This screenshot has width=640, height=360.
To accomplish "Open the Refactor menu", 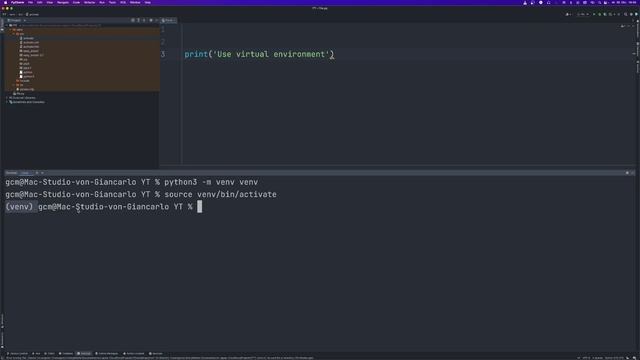I will (89, 2).
